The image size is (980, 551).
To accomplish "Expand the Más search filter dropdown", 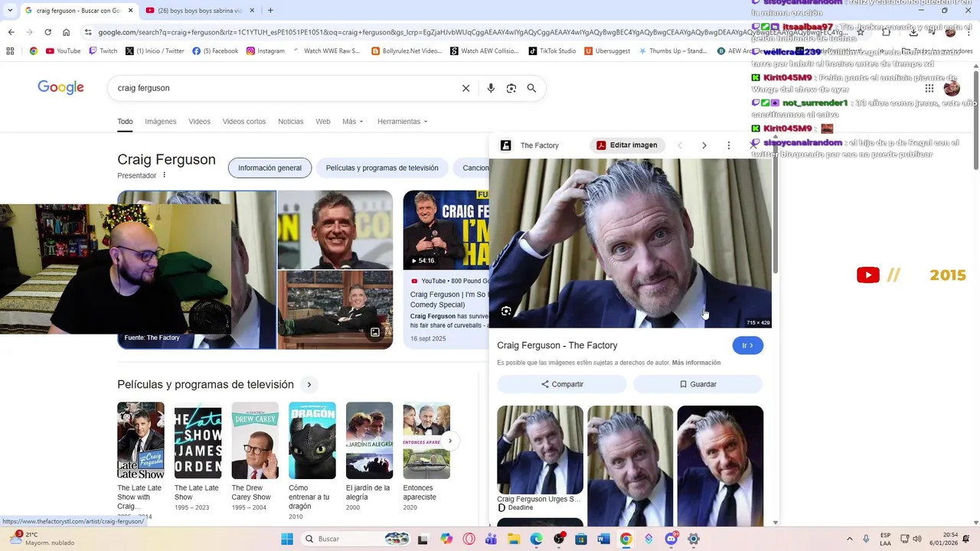I will pos(353,122).
